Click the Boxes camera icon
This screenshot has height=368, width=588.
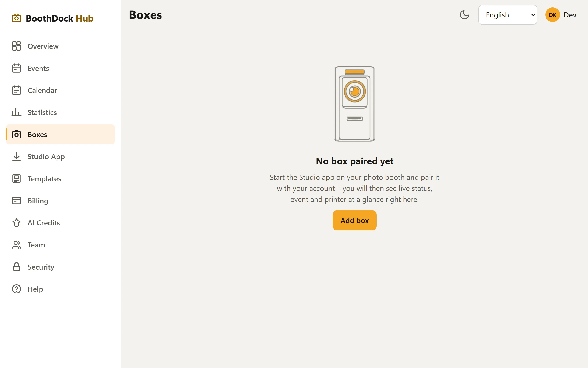pos(17,134)
